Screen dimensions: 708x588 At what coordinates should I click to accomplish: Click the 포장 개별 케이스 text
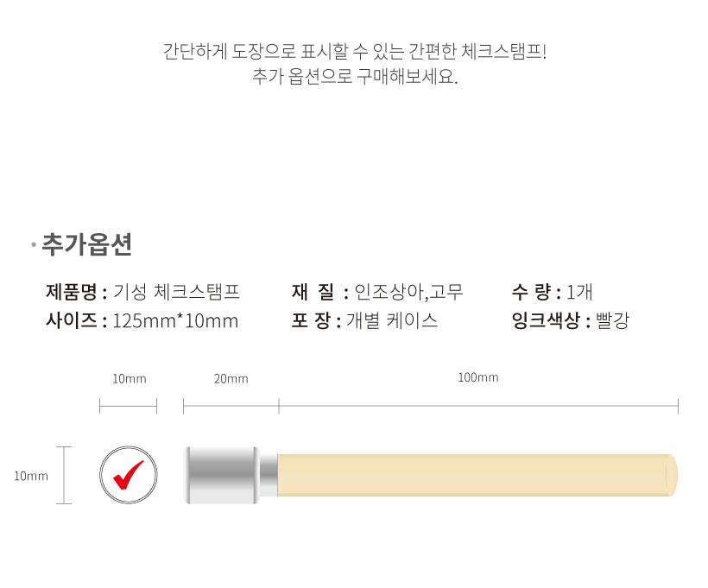[364, 320]
